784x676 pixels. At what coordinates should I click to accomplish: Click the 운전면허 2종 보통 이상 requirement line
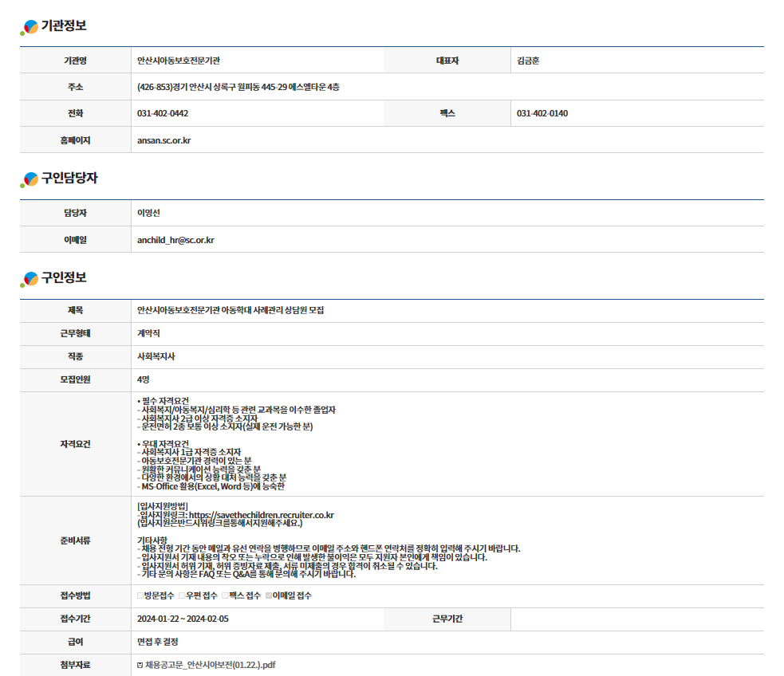[225, 426]
